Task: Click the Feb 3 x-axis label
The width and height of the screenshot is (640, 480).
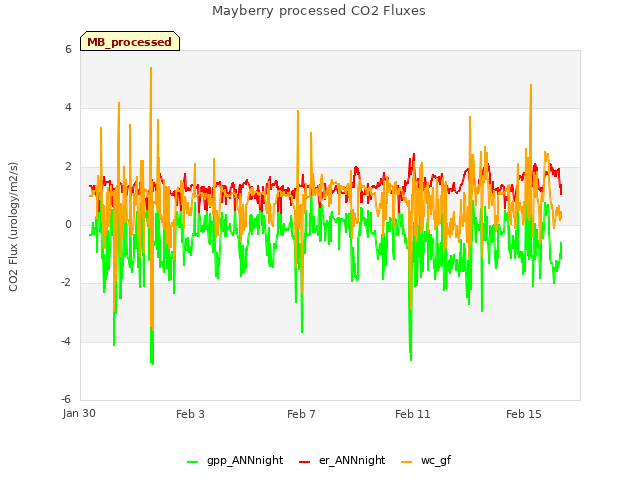Action: point(190,414)
